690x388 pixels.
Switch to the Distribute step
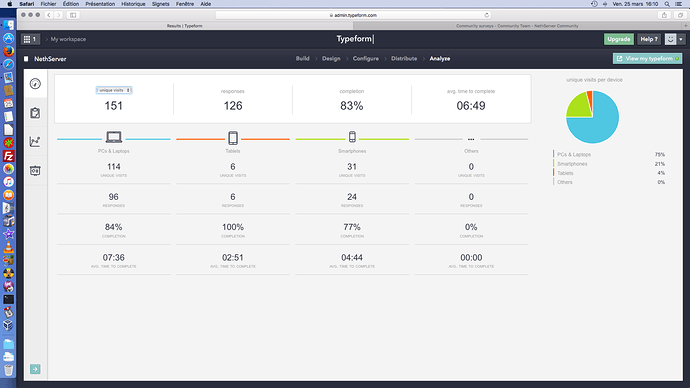(x=404, y=59)
